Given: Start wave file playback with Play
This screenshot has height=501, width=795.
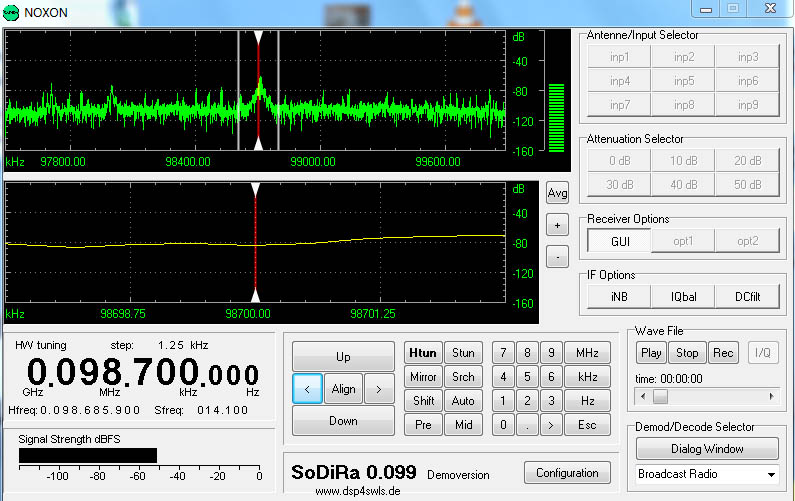Looking at the screenshot, I should pos(651,353).
